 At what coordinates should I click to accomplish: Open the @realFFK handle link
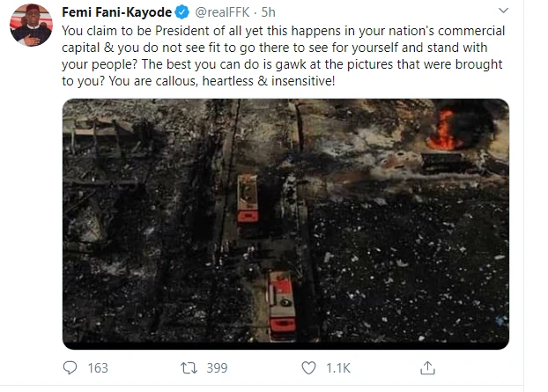coord(222,12)
